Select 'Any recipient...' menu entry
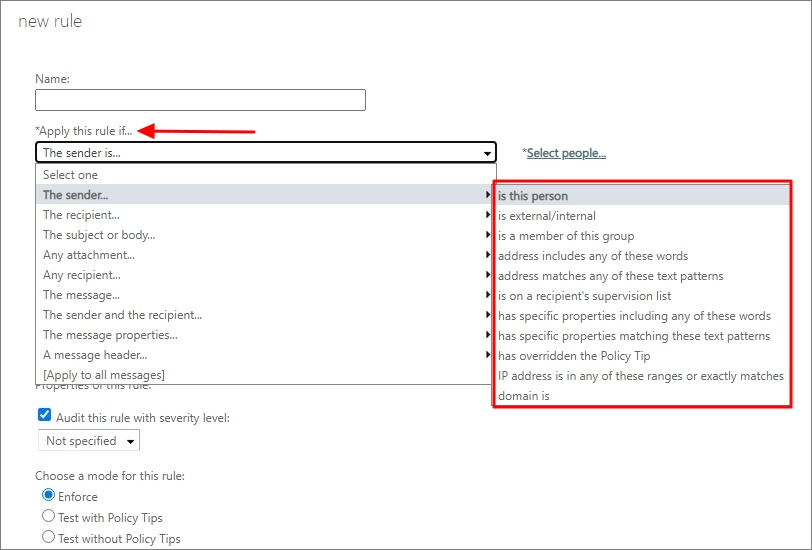This screenshot has width=812, height=550. click(264, 275)
